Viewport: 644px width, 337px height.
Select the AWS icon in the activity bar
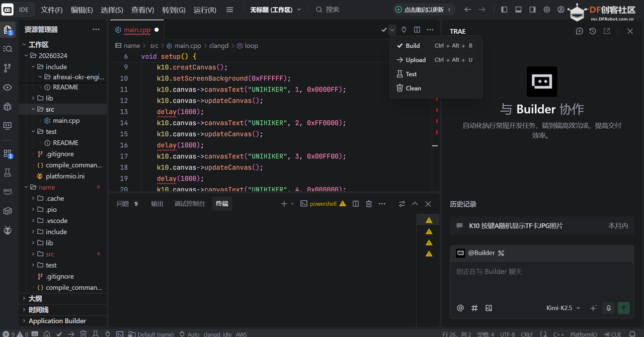[x=7, y=190]
